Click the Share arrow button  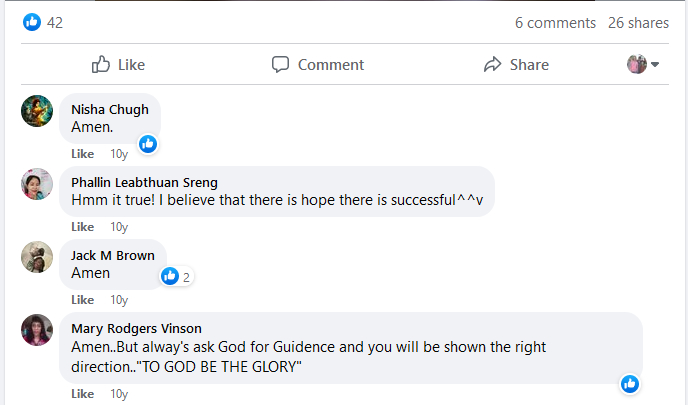(516, 65)
